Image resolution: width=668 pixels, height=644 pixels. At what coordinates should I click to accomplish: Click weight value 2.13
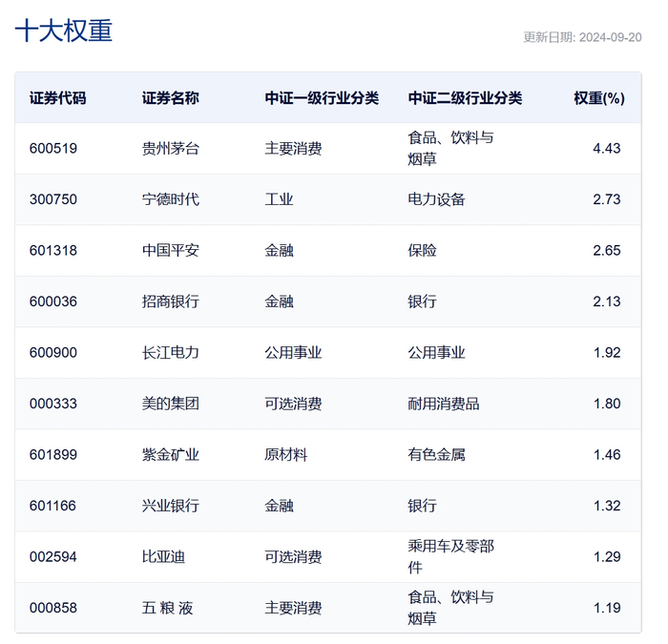click(x=607, y=301)
